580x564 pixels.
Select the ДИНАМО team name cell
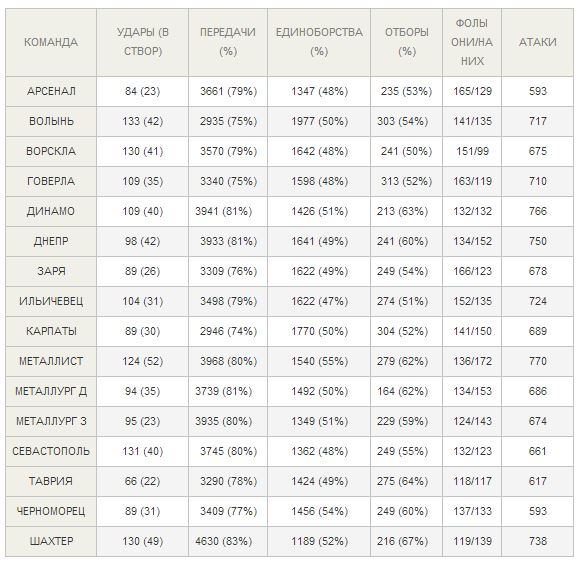point(51,212)
